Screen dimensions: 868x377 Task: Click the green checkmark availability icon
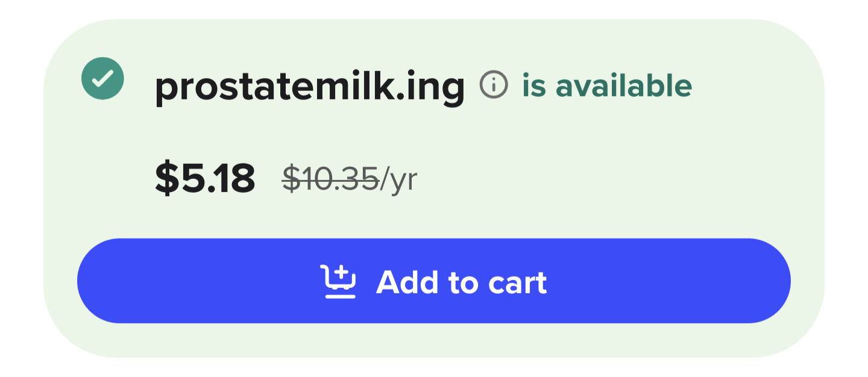pyautogui.click(x=102, y=78)
